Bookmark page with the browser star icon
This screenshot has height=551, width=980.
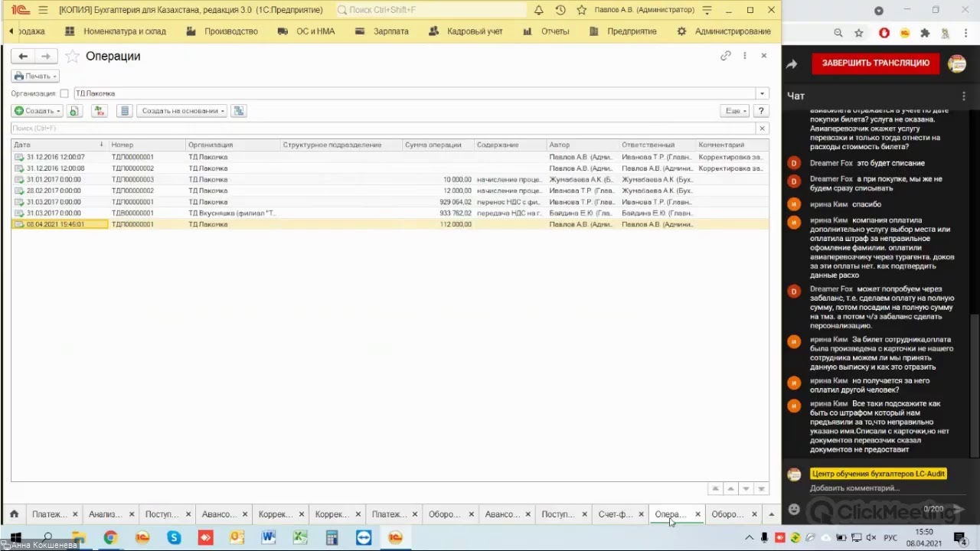coord(859,33)
